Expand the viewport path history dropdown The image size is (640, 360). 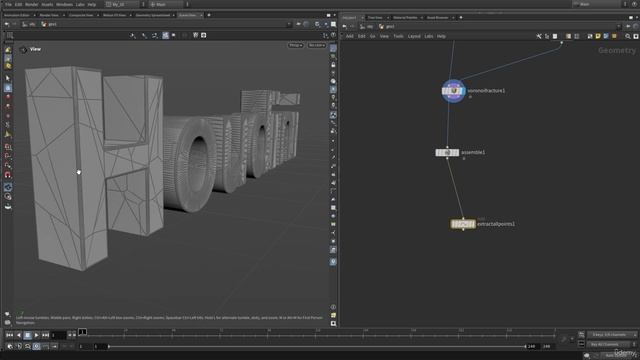pos(289,24)
